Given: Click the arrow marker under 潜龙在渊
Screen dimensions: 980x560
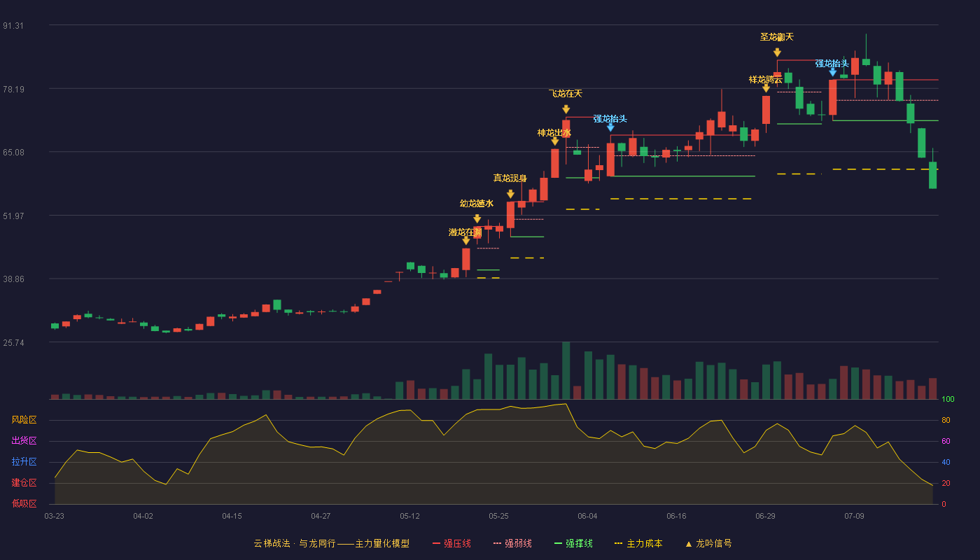Looking at the screenshot, I should click(x=466, y=241).
